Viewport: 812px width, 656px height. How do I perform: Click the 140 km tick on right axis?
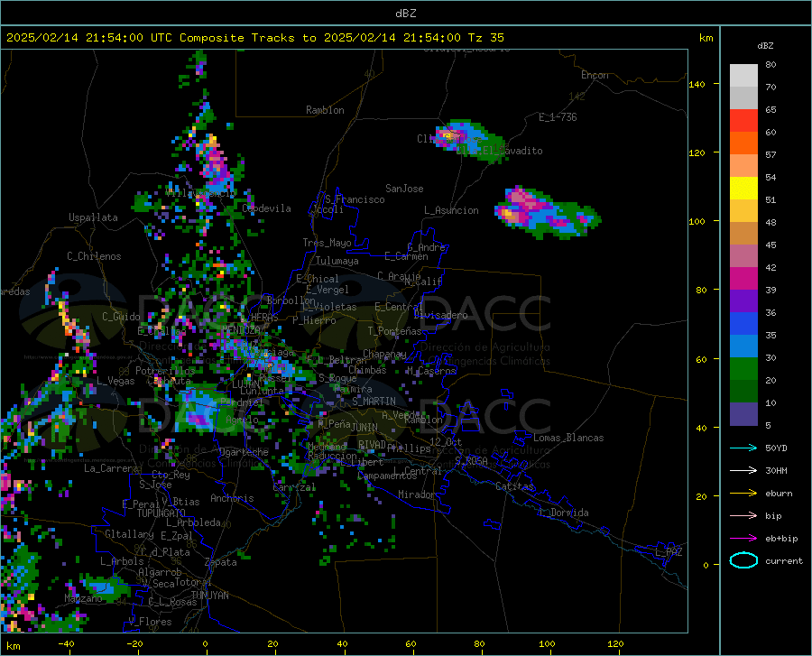[697, 84]
